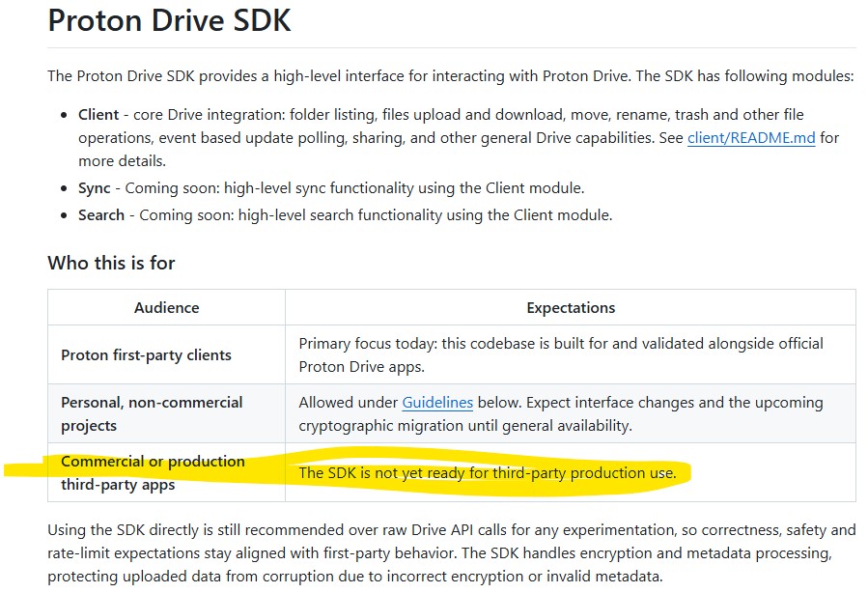Image resolution: width=868 pixels, height=593 pixels.
Task: Click 'cryptographic migration until general availability' text
Action: (x=465, y=426)
